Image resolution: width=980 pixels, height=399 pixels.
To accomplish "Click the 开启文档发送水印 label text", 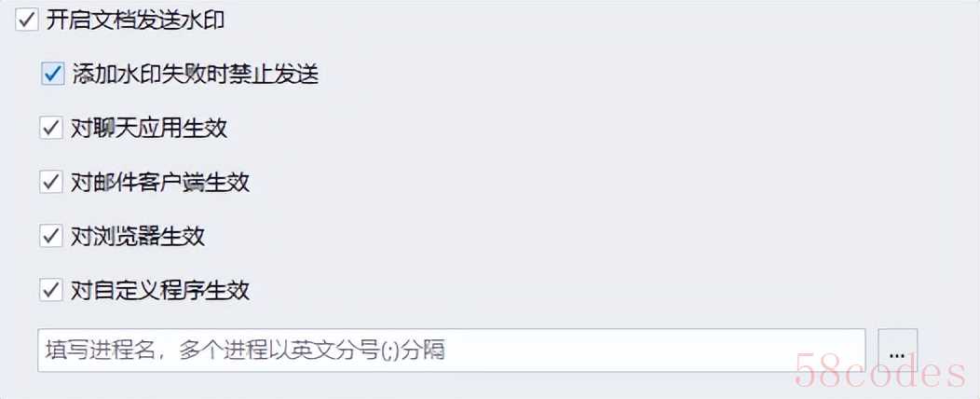I will tap(135, 20).
